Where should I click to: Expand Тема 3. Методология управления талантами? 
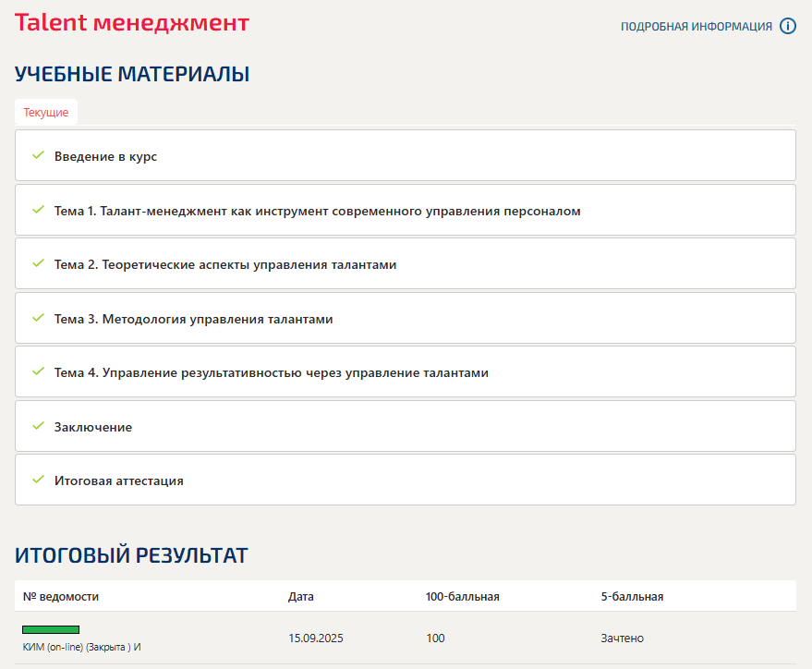coord(406,318)
